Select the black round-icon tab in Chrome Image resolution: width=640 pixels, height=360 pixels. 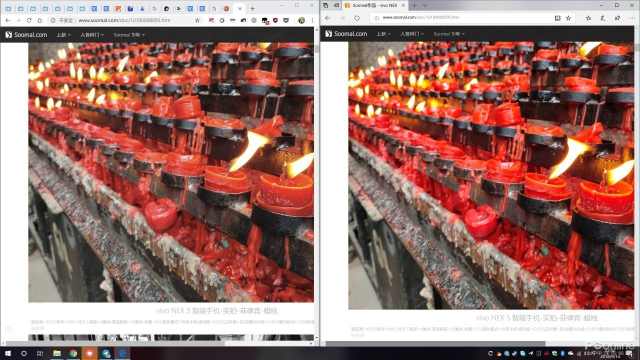(x=167, y=8)
